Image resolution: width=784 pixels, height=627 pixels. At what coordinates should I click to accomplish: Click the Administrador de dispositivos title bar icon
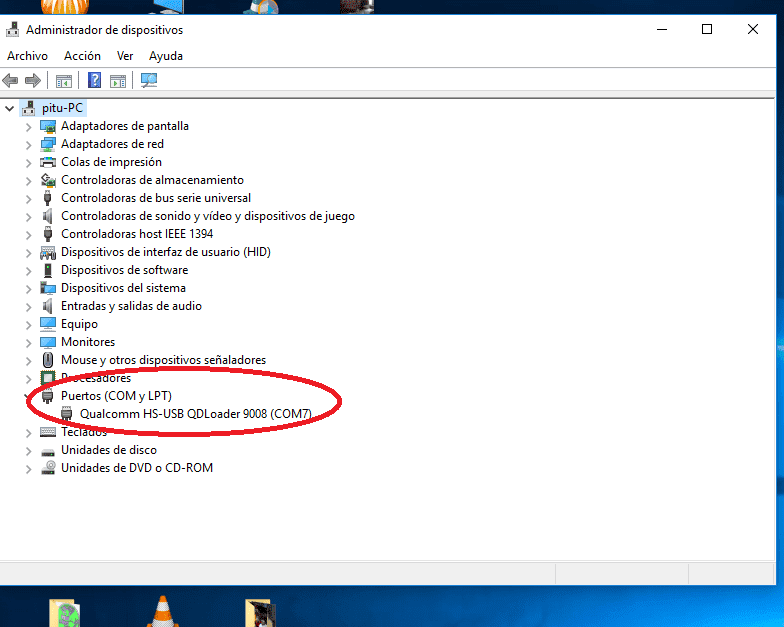pyautogui.click(x=12, y=30)
